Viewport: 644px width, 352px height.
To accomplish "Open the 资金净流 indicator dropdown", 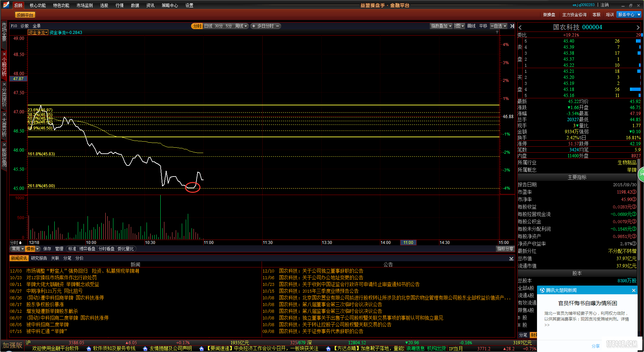I will pyautogui.click(x=38, y=33).
